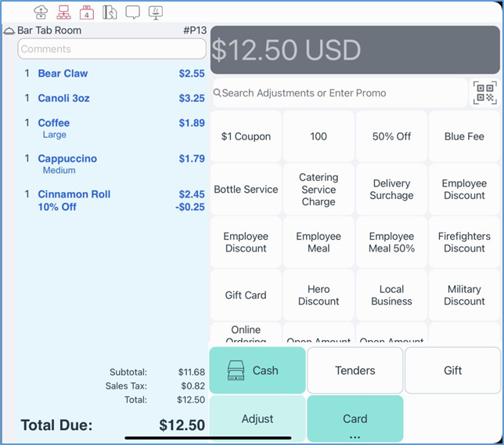Switch to the Adjust tab
Viewport: 504px width, 445px height.
coord(257,418)
